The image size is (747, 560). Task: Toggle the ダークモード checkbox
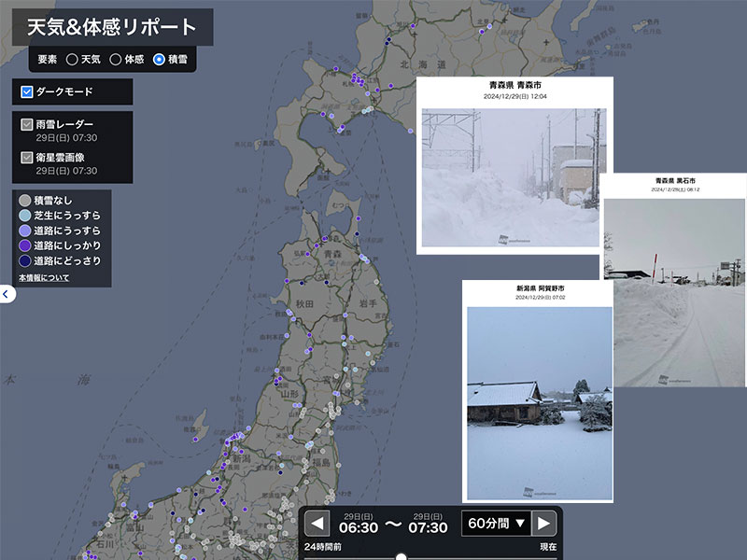(27, 92)
